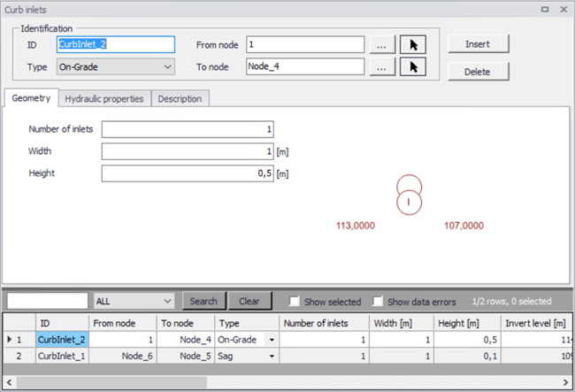Select the row 1 header arrow
The image size is (575, 392).
pos(19,340)
